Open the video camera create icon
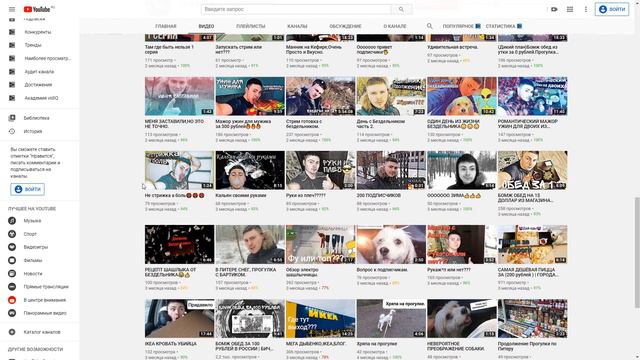Image resolution: width=640 pixels, height=360 pixels. coord(554,9)
